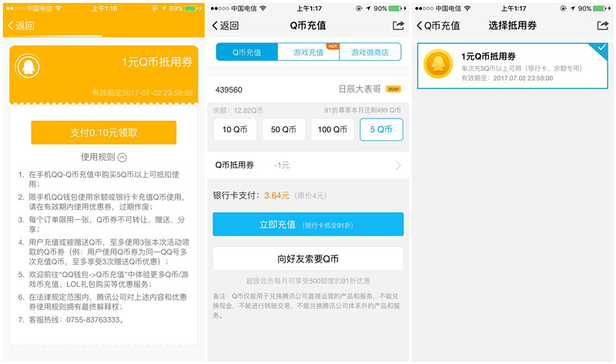
Task: Collapse the 使用规则 section arrow
Action: [x=122, y=158]
